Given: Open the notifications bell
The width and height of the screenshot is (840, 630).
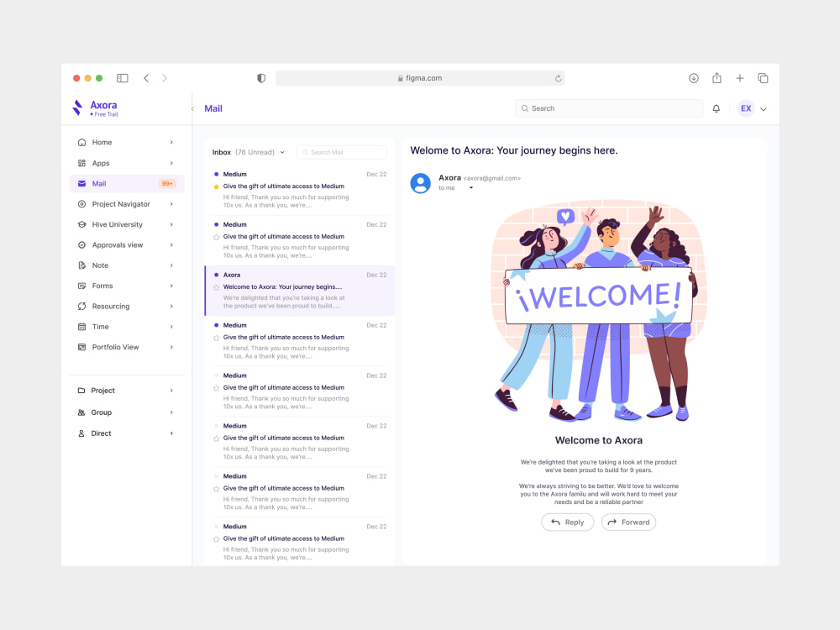Looking at the screenshot, I should [717, 108].
